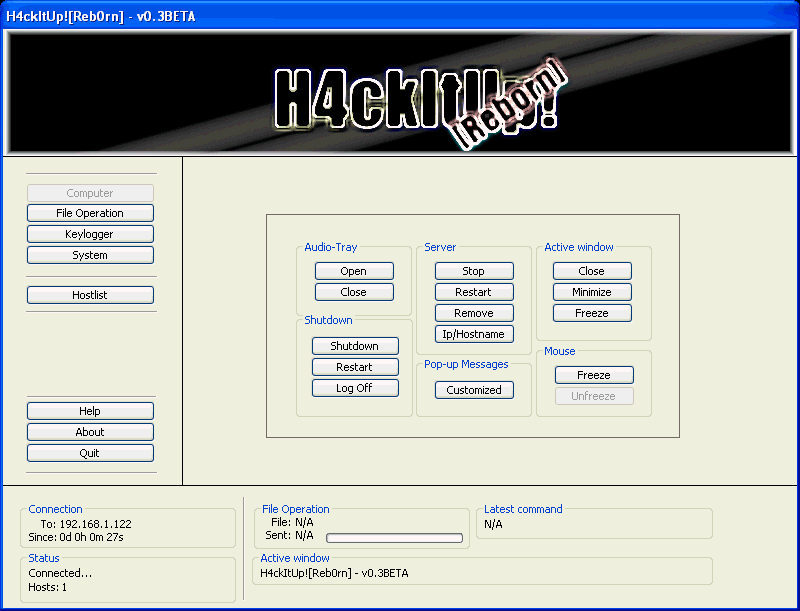
Task: Stop the server
Action: coord(473,270)
